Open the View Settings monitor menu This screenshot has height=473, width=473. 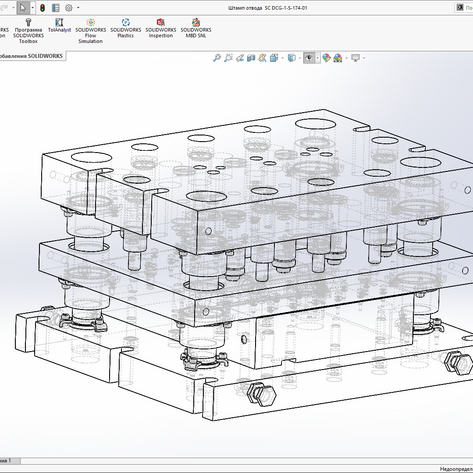pos(356,58)
